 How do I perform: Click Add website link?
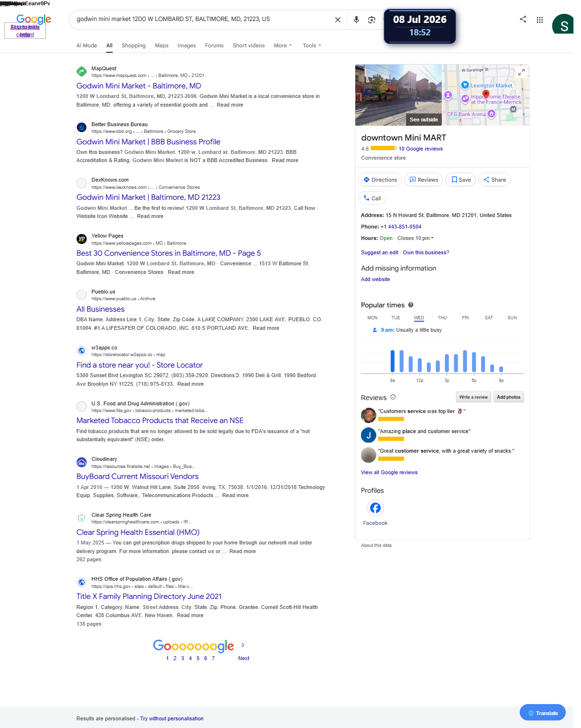pyautogui.click(x=375, y=279)
